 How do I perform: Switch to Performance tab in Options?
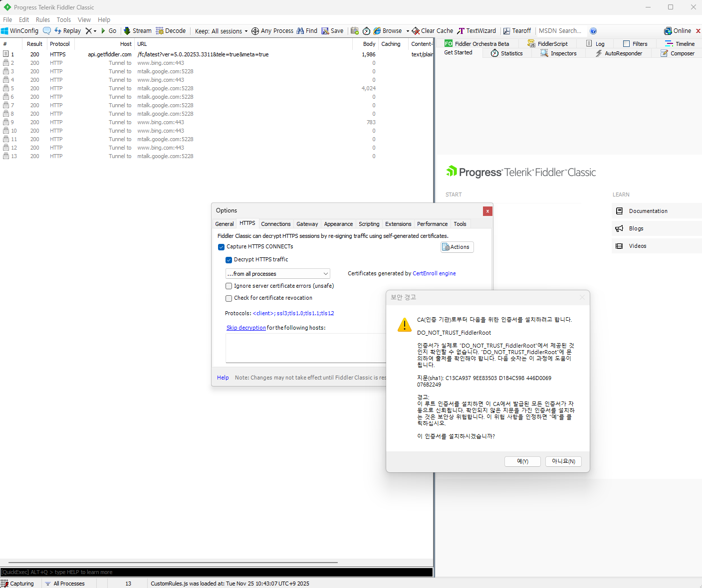433,224
